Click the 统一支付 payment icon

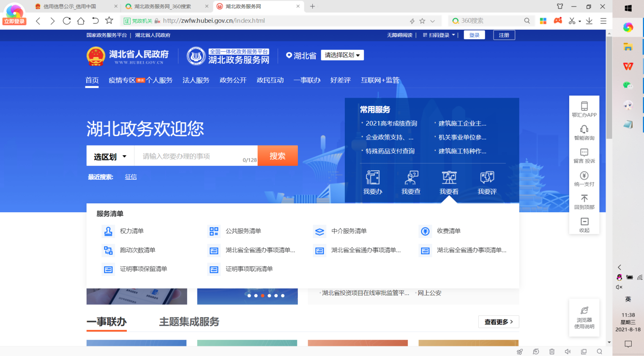pyautogui.click(x=584, y=178)
